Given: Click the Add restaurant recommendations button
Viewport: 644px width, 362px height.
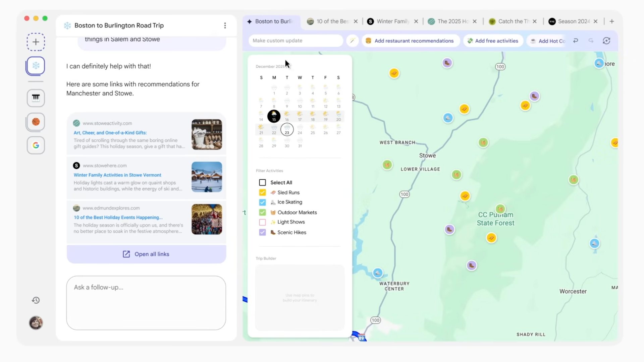Looking at the screenshot, I should [411, 41].
